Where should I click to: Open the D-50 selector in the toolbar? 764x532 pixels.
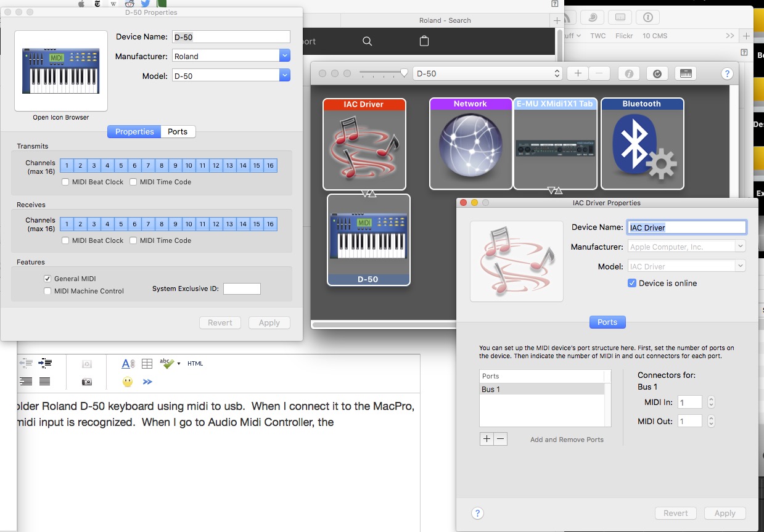coord(487,73)
